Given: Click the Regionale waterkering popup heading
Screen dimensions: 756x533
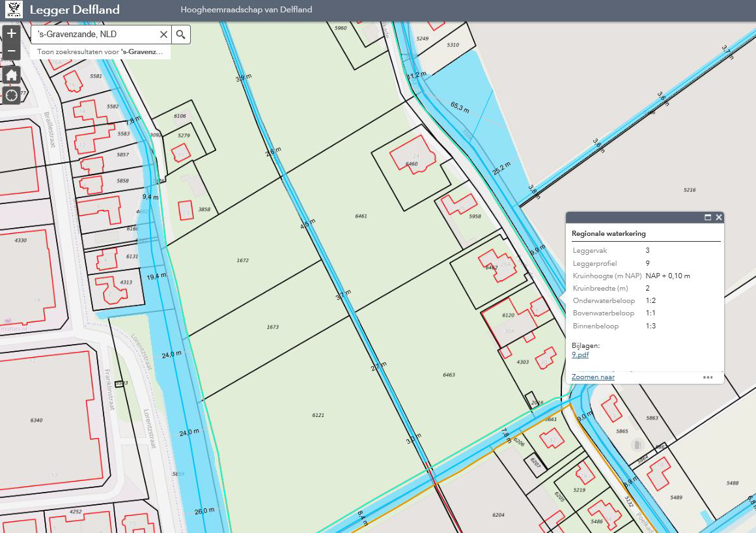Looking at the screenshot, I should click(x=608, y=233).
